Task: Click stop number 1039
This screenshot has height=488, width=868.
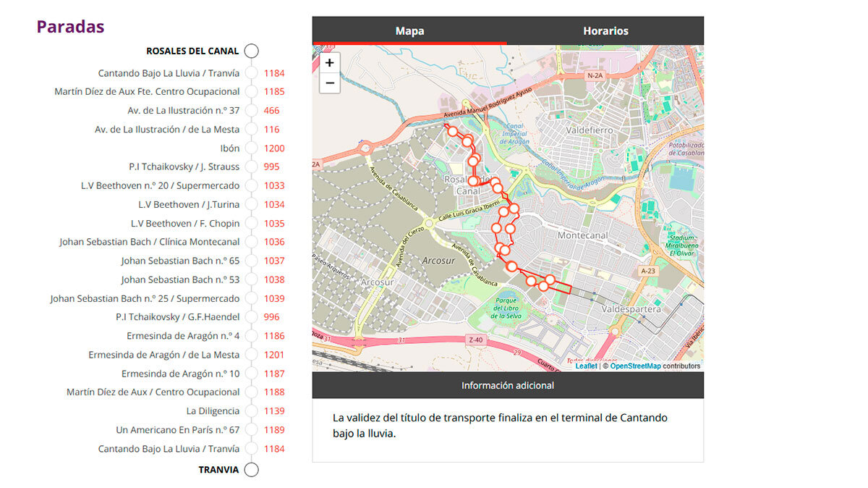Action: pyautogui.click(x=274, y=298)
